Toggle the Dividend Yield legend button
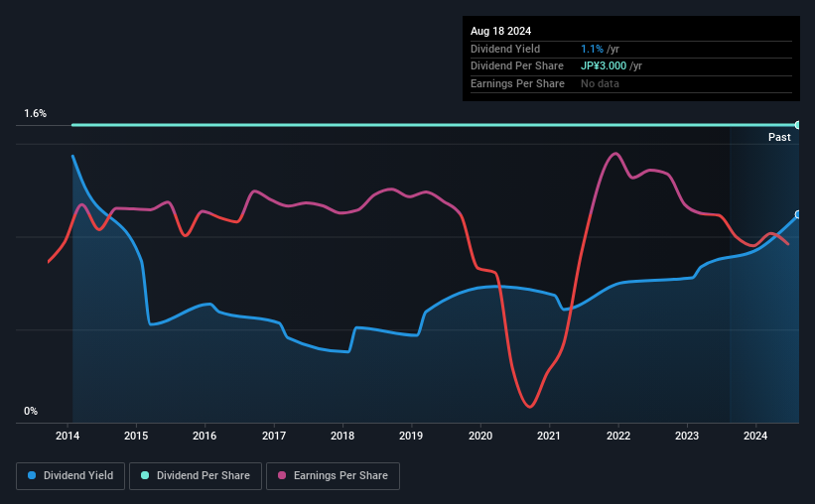Image resolution: width=815 pixels, height=504 pixels. coord(70,475)
